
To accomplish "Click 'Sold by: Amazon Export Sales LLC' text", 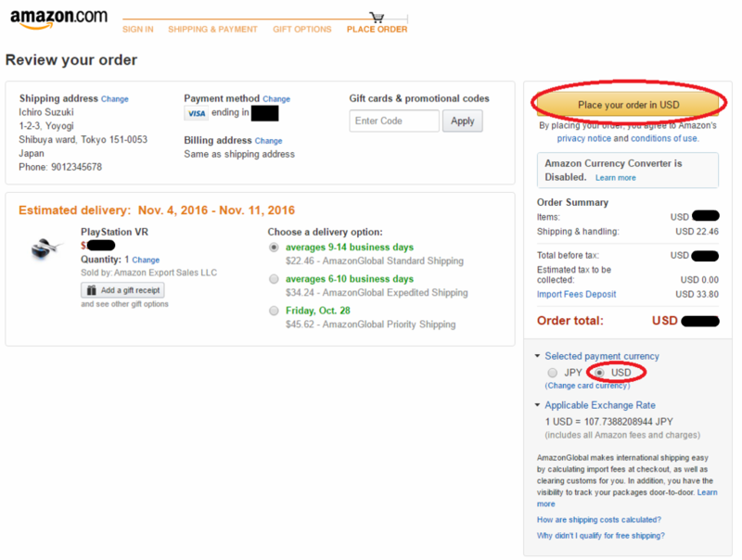I will [148, 273].
